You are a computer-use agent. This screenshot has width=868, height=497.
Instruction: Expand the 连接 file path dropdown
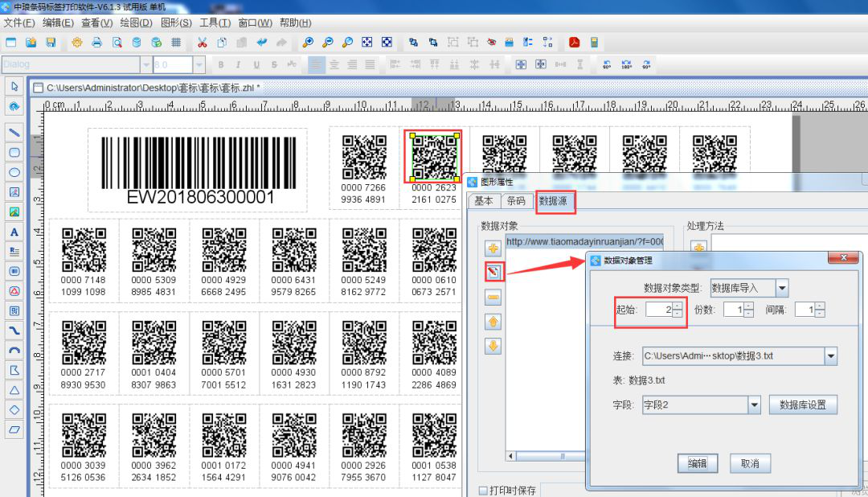coord(830,356)
